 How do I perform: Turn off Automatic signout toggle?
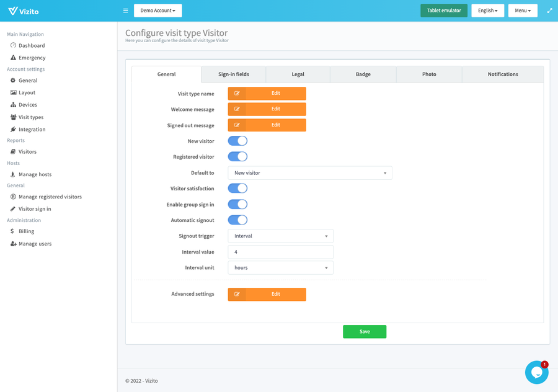coord(237,220)
